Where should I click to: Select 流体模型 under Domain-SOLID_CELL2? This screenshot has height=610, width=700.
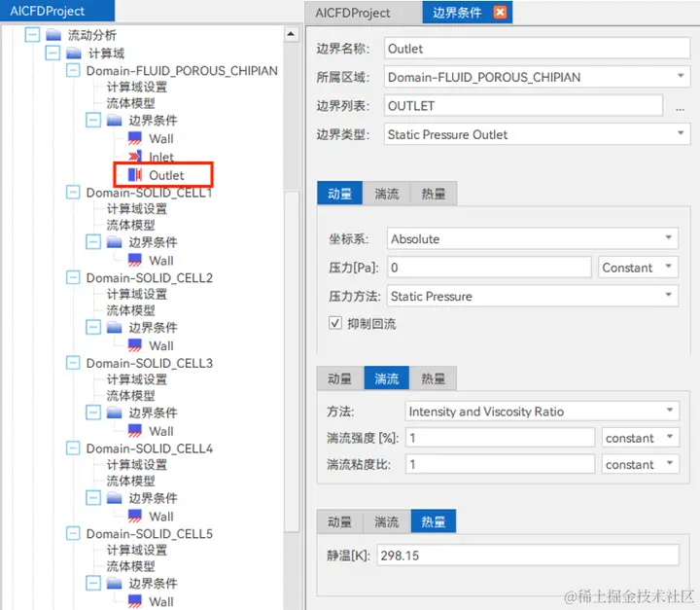(131, 310)
